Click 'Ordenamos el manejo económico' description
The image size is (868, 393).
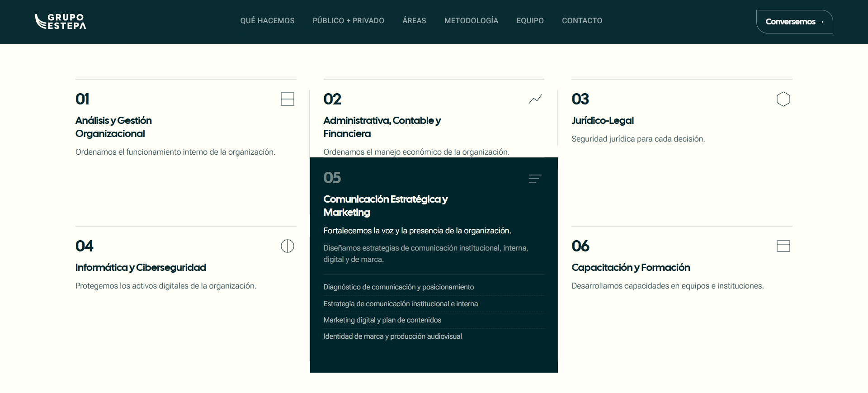[x=416, y=152]
